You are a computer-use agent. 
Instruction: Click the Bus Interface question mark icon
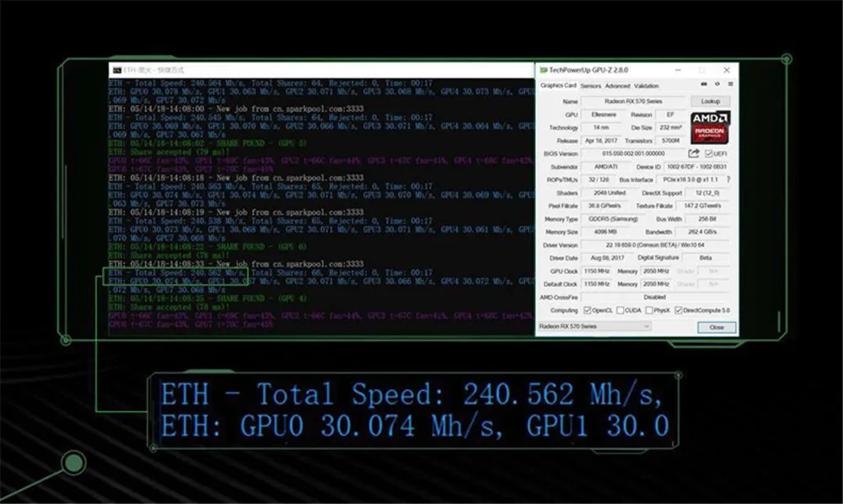[x=728, y=180]
